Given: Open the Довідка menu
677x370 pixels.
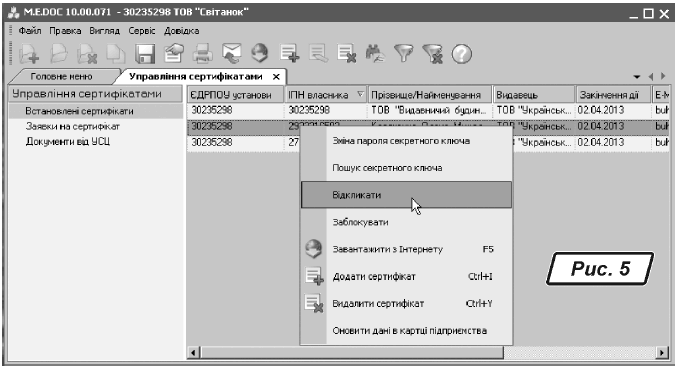Looking at the screenshot, I should 181,31.
